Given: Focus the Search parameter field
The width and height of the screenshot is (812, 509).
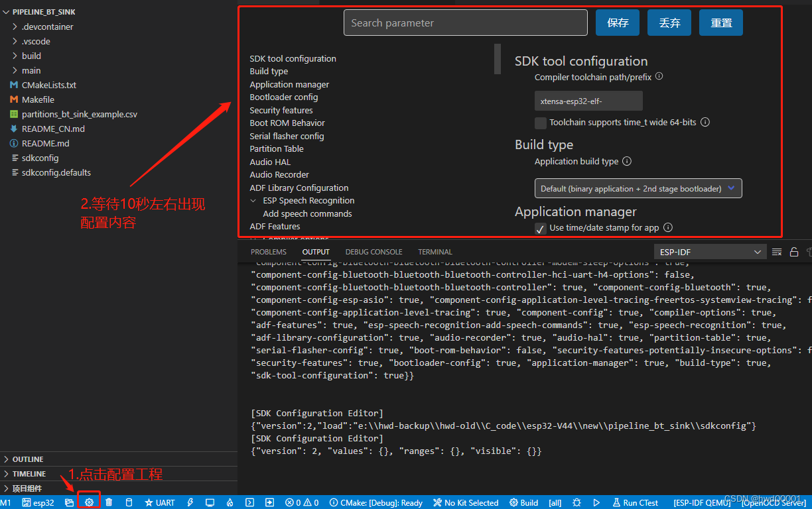Looking at the screenshot, I should coord(466,23).
